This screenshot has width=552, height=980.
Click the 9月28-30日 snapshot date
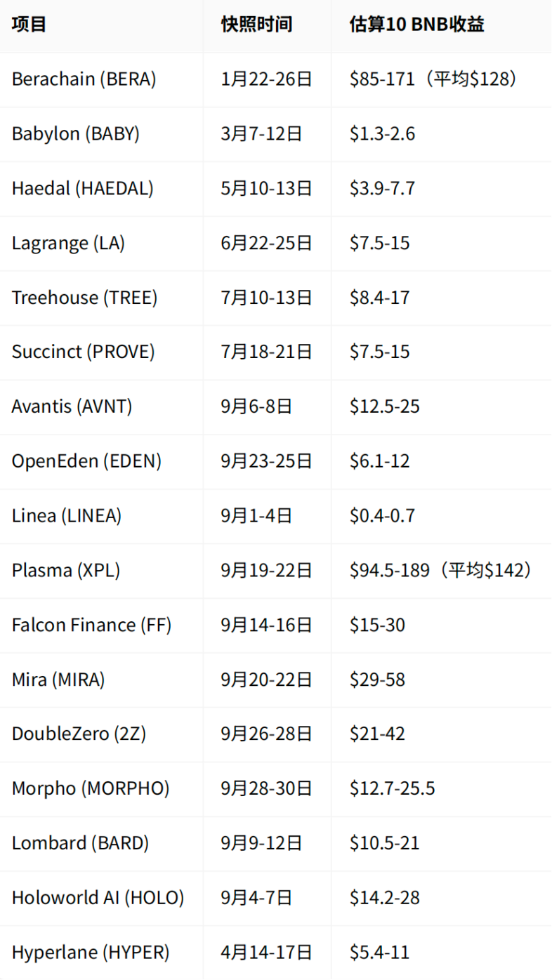pos(266,788)
